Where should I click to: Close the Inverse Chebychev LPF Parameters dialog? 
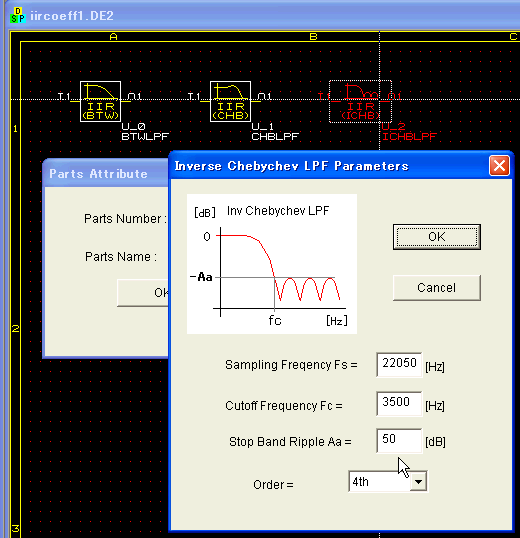point(499,166)
